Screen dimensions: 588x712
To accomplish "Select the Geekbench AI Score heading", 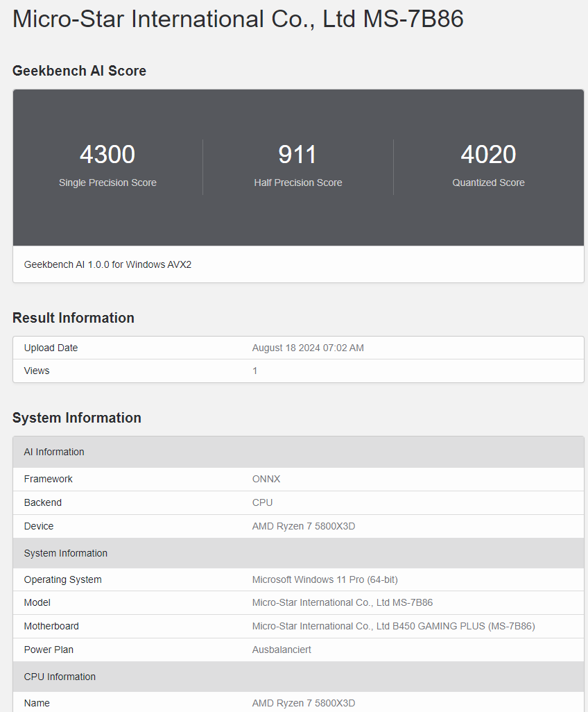I will [x=80, y=71].
